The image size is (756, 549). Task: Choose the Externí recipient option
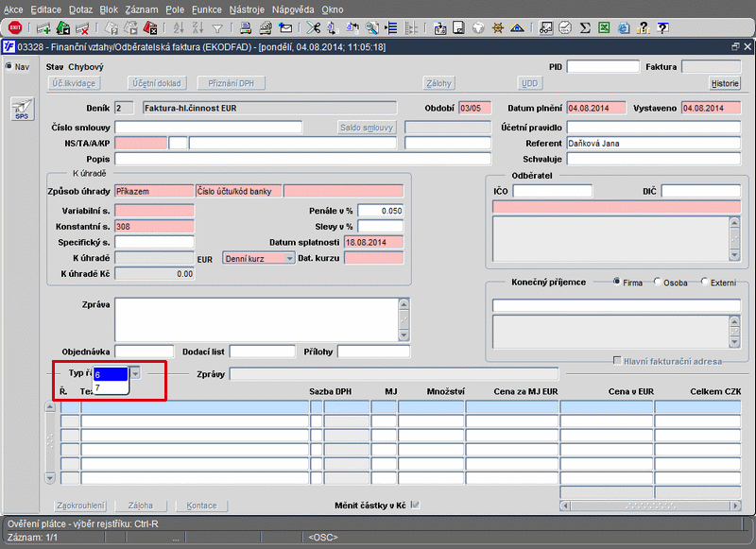point(705,282)
